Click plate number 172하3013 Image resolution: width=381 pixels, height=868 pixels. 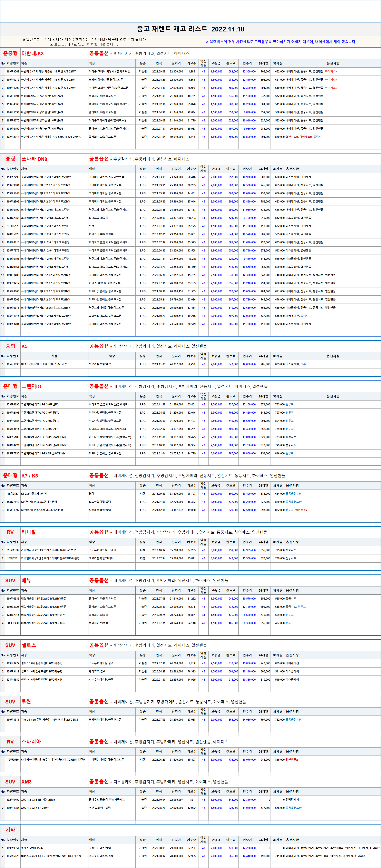coord(13,137)
